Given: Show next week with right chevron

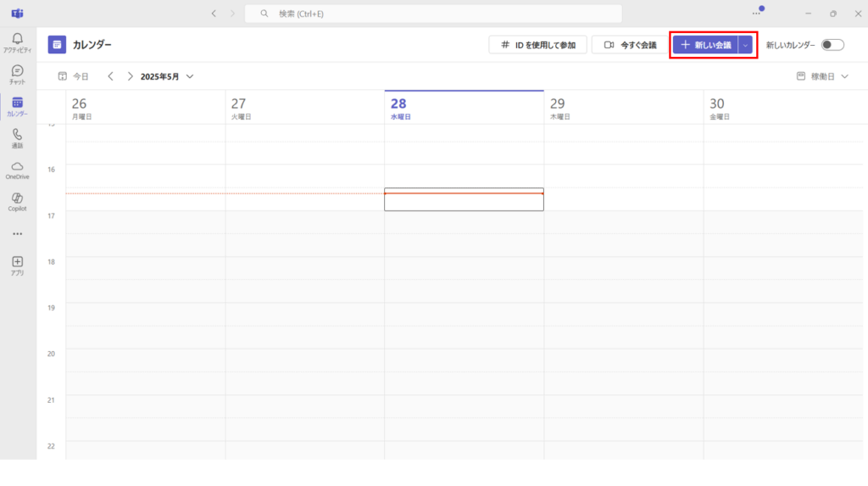Looking at the screenshot, I should [x=130, y=76].
